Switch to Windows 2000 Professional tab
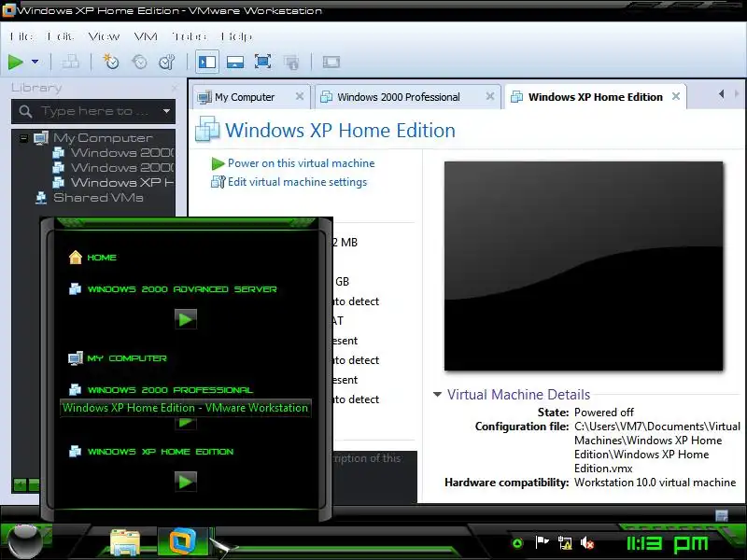The height and width of the screenshot is (560, 747). pyautogui.click(x=399, y=97)
